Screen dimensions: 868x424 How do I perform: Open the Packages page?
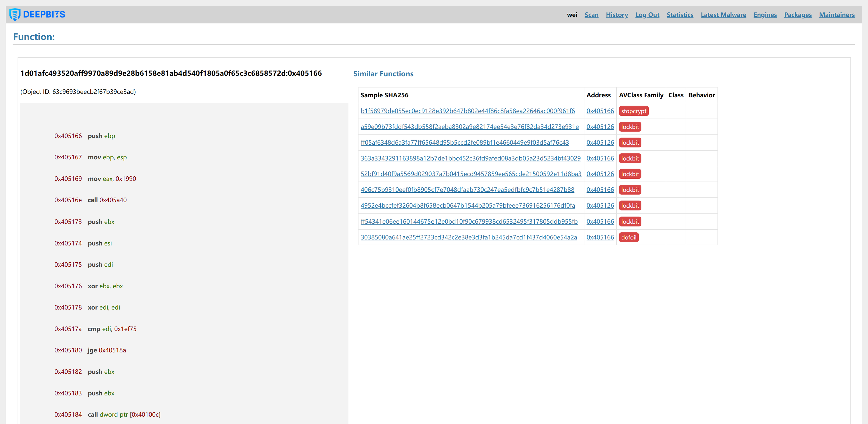click(798, 15)
